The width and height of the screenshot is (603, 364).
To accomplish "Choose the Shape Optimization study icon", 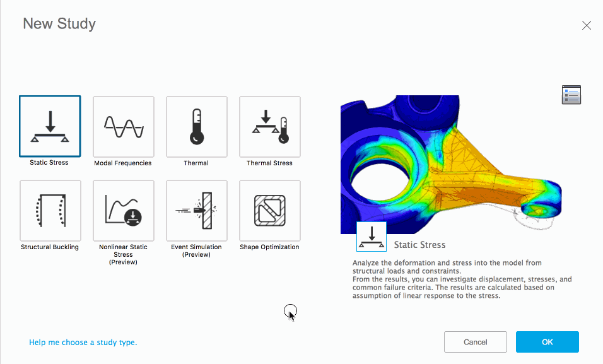I will click(269, 211).
